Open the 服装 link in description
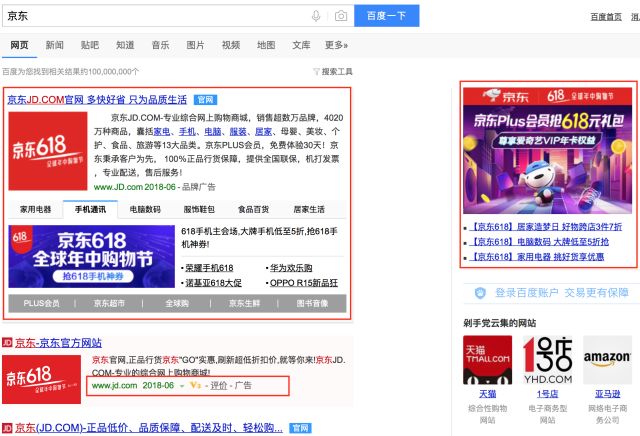 pyautogui.click(x=238, y=131)
